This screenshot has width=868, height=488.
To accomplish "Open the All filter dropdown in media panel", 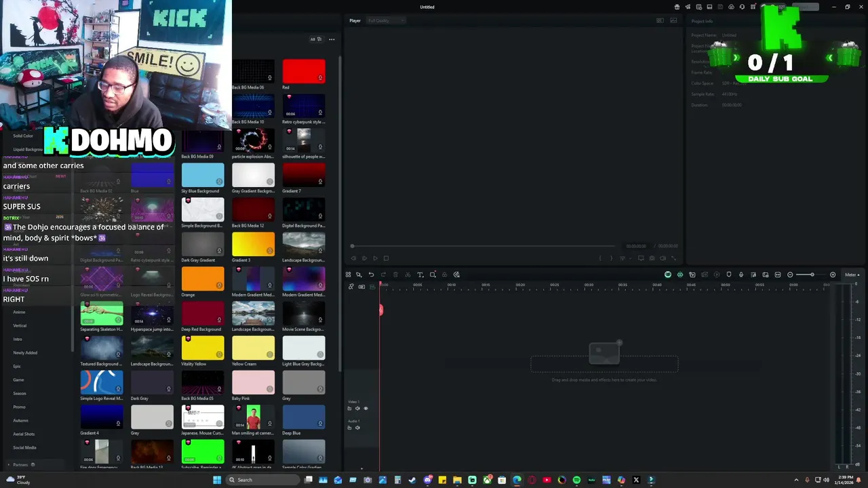I will [x=315, y=39].
